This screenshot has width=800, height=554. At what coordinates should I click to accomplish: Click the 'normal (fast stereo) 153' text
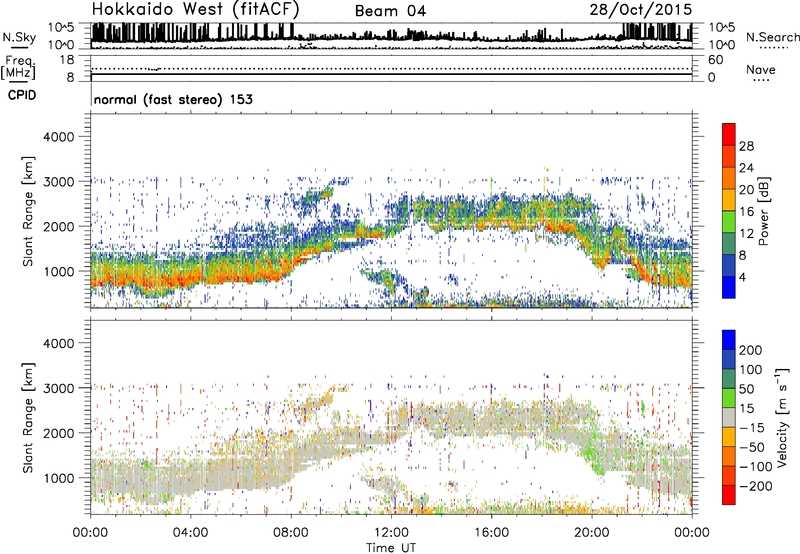coord(173,99)
